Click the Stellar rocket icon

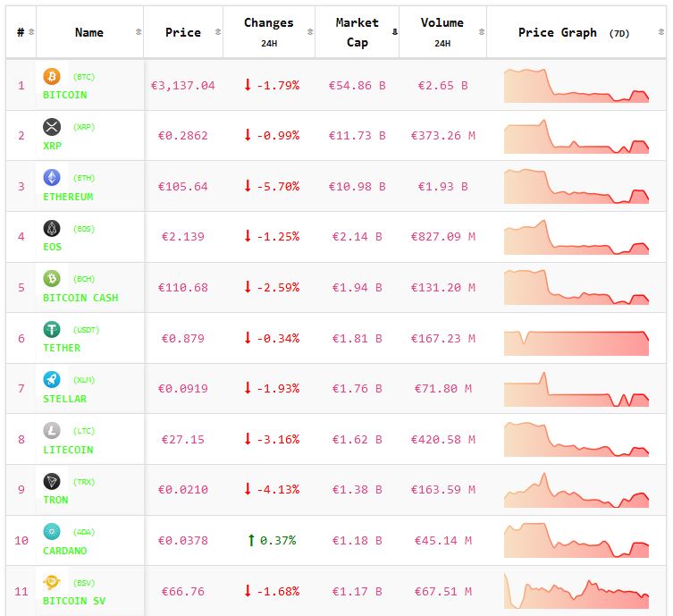pyautogui.click(x=52, y=380)
